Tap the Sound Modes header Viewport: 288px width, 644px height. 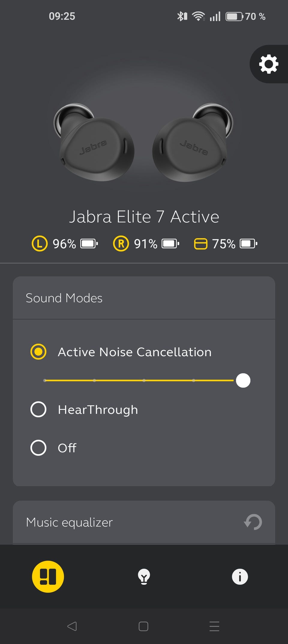click(x=64, y=298)
